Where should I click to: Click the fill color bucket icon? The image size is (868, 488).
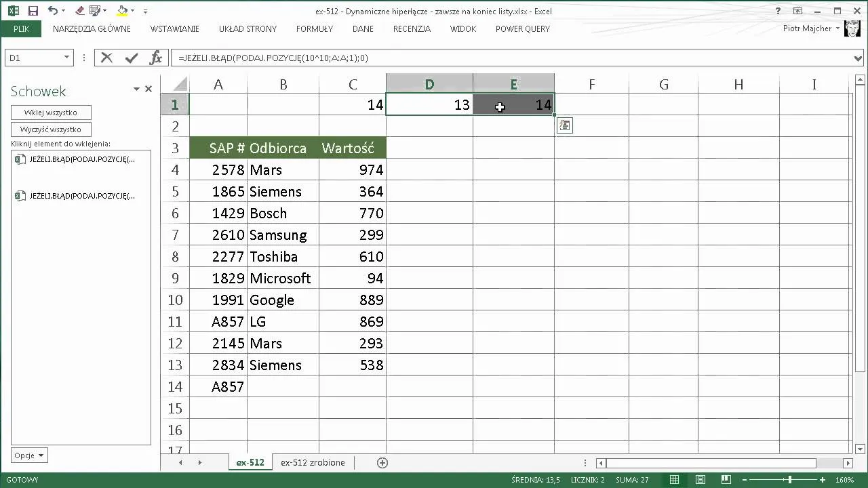122,11
